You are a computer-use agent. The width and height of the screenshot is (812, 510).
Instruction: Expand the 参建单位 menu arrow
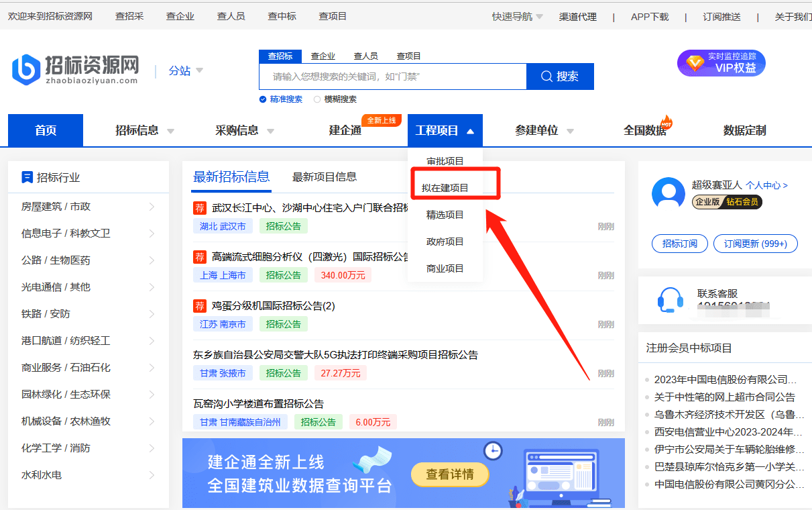coord(570,131)
